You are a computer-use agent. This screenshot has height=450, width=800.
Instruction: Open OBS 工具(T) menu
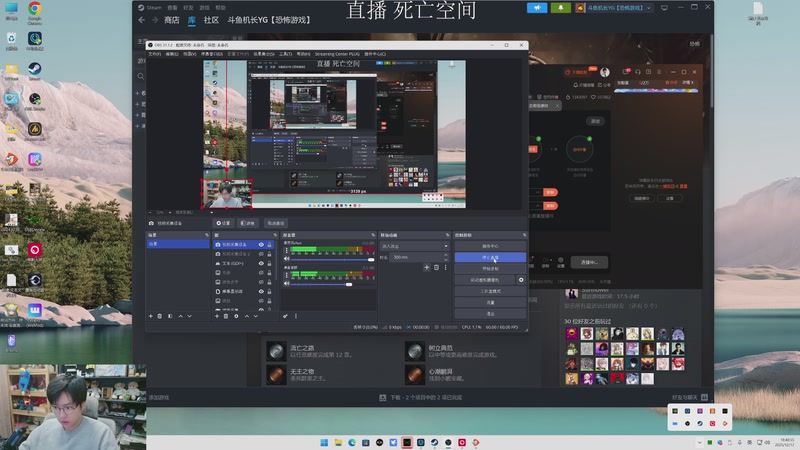click(x=286, y=54)
